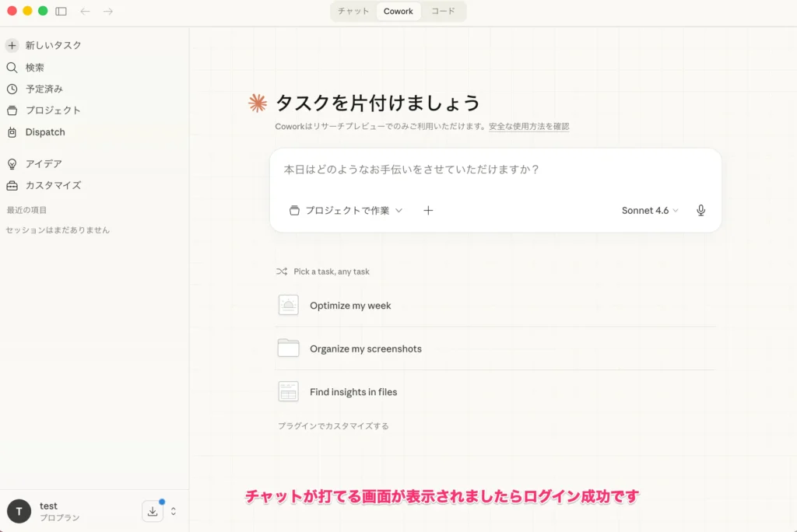Click the plus icon to attach files

[x=428, y=210]
